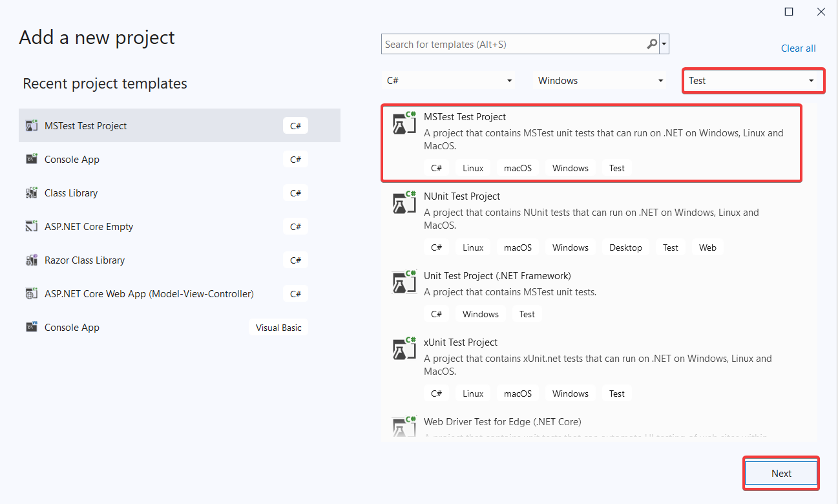Image resolution: width=838 pixels, height=504 pixels.
Task: Click the Razor Class Library icon
Action: 32,260
